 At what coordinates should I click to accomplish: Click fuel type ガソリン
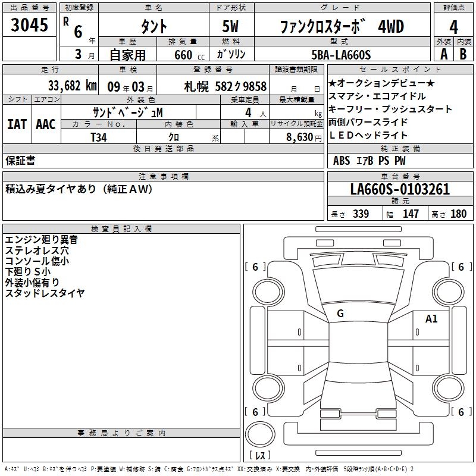[x=231, y=54]
